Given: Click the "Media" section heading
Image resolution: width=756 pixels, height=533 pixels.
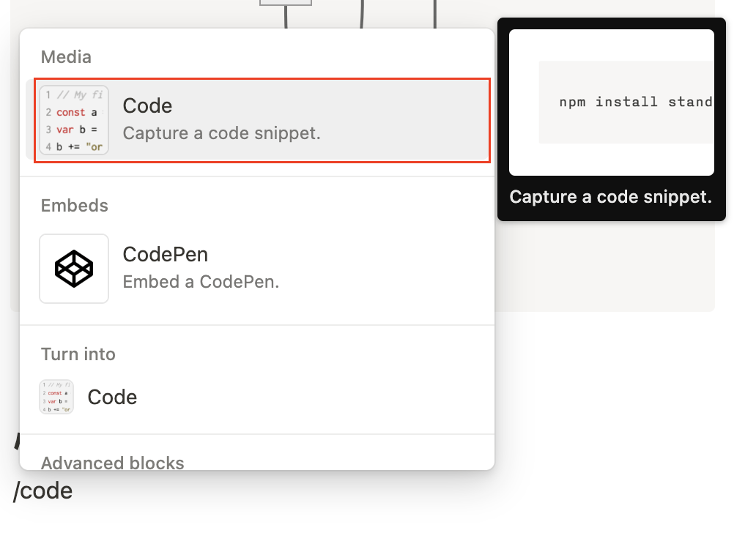Looking at the screenshot, I should (66, 56).
